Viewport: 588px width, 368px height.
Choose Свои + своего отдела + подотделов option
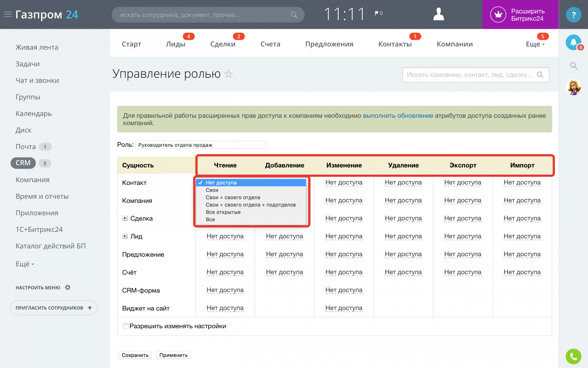click(x=251, y=205)
